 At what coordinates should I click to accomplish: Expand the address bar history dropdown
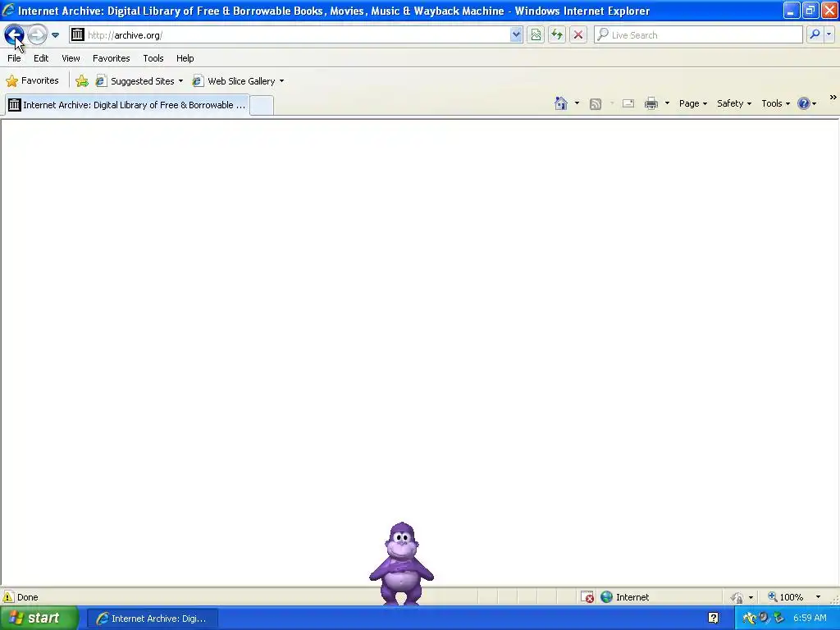(516, 34)
